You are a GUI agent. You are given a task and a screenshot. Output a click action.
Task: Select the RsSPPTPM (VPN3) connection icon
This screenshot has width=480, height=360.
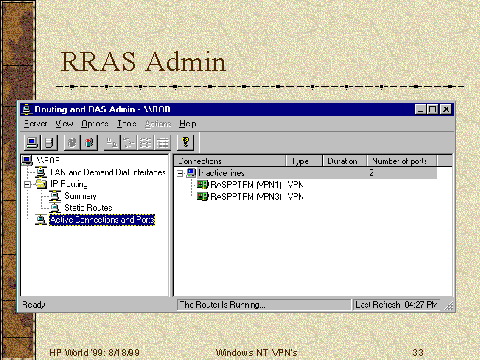tap(202, 196)
